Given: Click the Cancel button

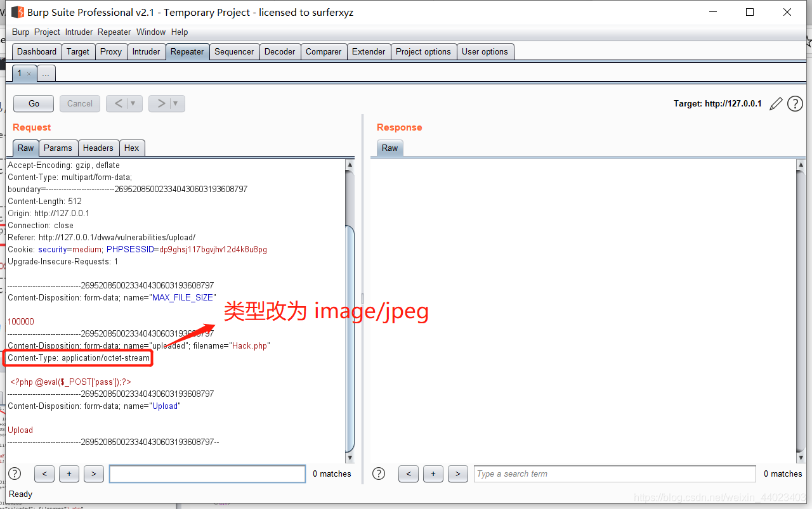Looking at the screenshot, I should 80,103.
